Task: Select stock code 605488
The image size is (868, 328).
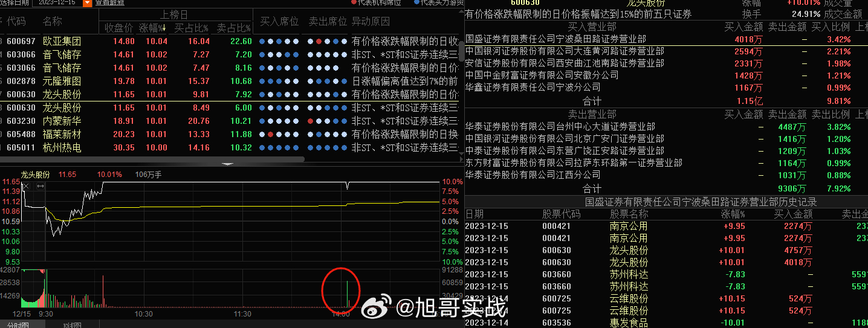Action: (21, 135)
